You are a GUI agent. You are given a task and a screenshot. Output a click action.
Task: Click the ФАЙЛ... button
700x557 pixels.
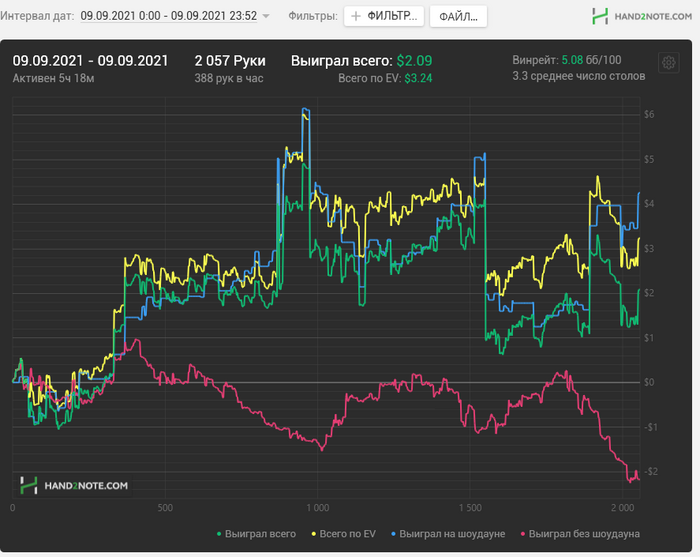458,17
